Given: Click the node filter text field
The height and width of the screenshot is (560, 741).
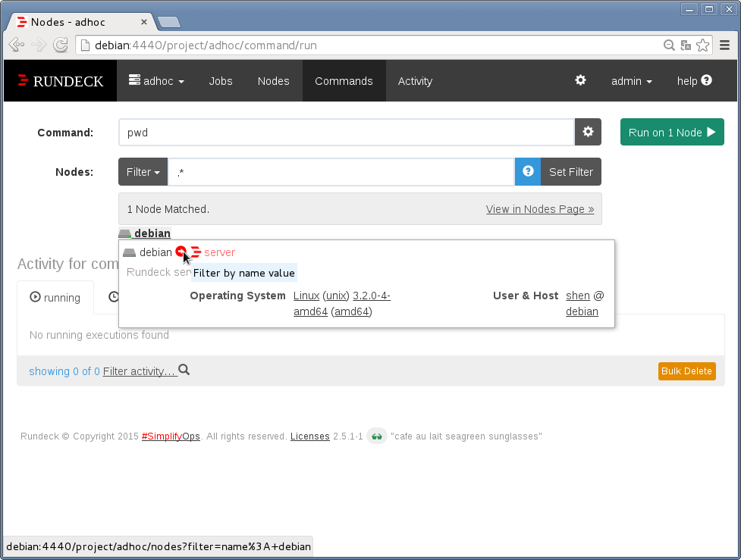Looking at the screenshot, I should (341, 172).
